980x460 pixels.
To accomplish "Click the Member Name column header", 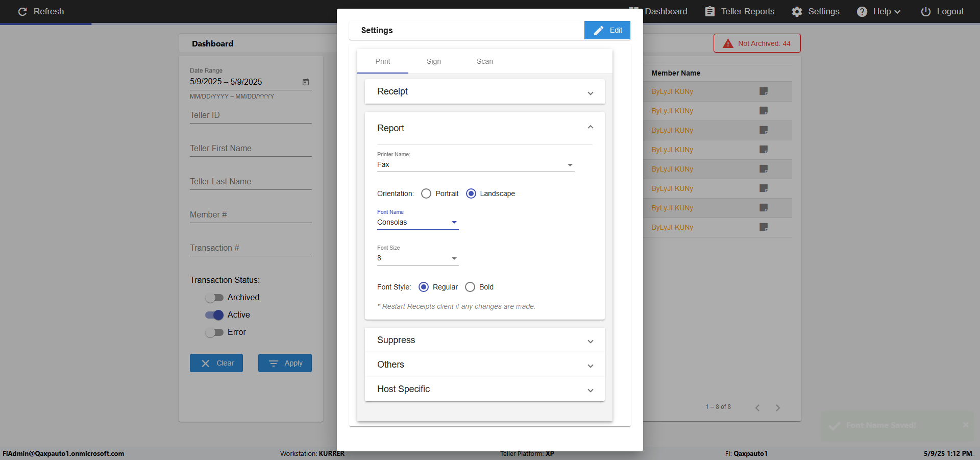I will pyautogui.click(x=676, y=73).
